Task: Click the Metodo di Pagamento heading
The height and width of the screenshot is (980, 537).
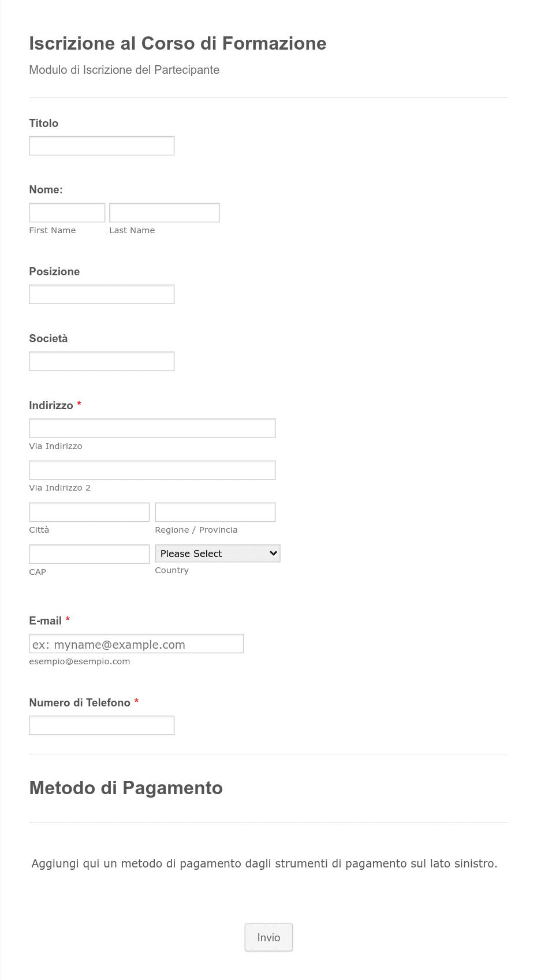Action: tap(126, 788)
